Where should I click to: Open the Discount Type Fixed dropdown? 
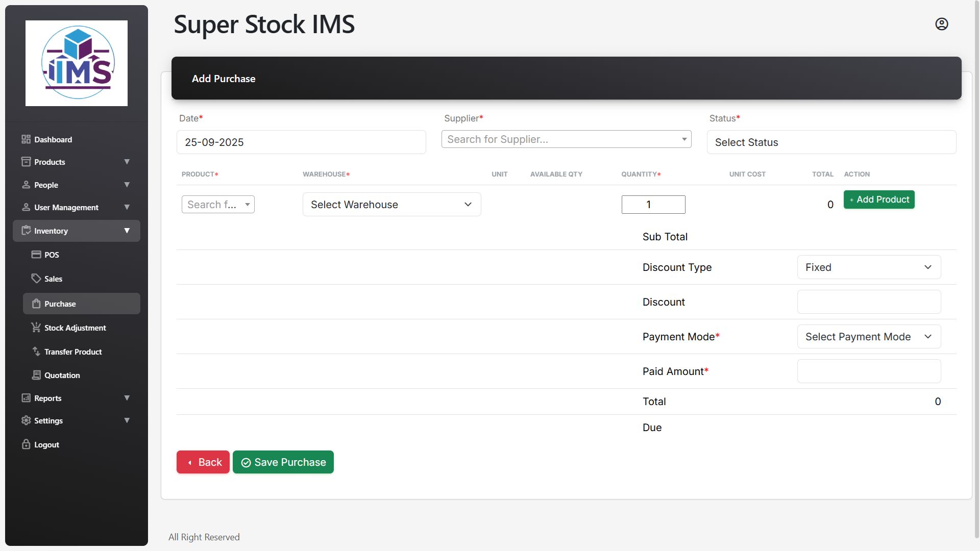click(868, 267)
